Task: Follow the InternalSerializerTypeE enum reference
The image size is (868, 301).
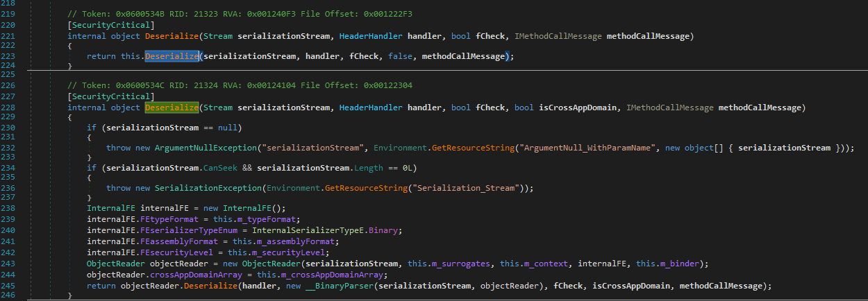Action: [310, 228]
